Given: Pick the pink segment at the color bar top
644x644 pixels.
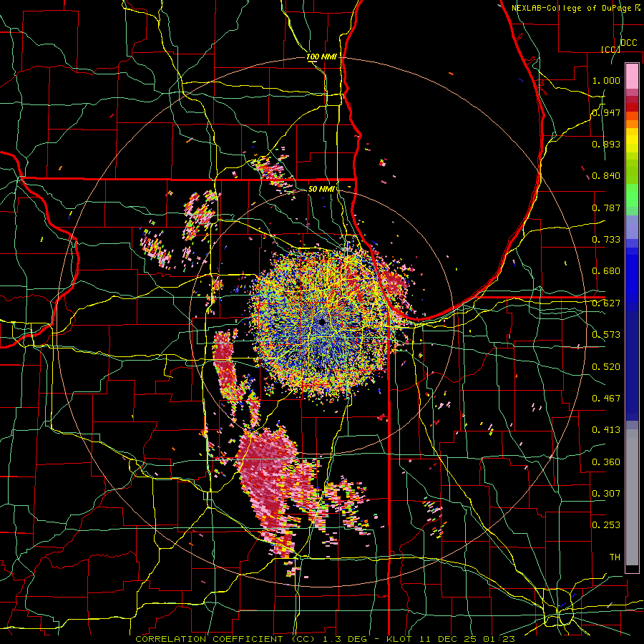Looking at the screenshot, I should [632, 76].
